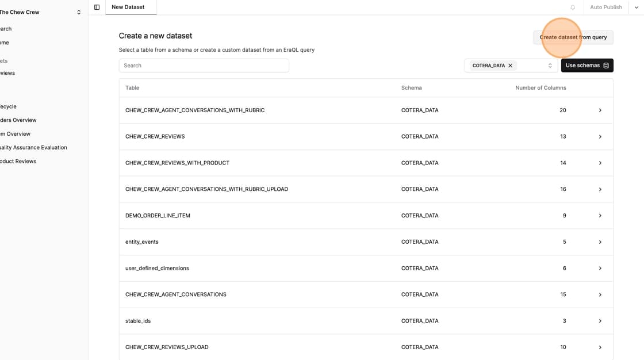Image resolution: width=644 pixels, height=360 pixels.
Task: Click Create dataset from query button
Action: pos(573,37)
